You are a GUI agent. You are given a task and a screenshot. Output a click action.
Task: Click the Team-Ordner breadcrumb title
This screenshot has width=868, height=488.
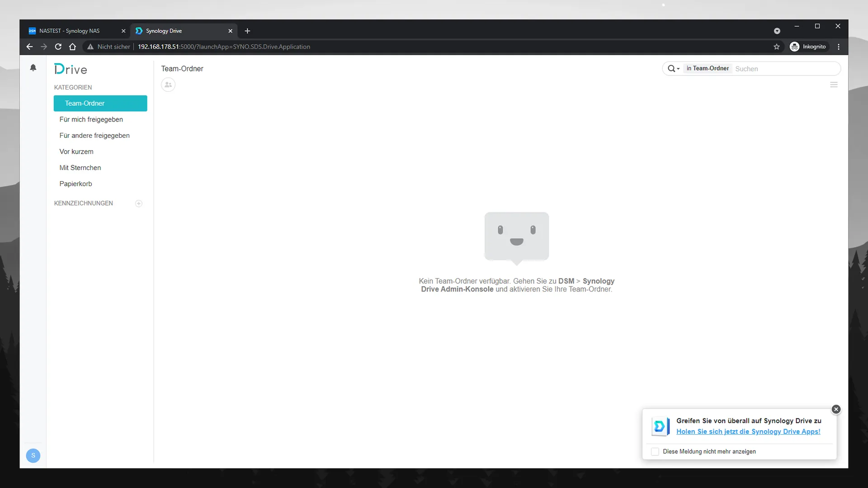(182, 69)
